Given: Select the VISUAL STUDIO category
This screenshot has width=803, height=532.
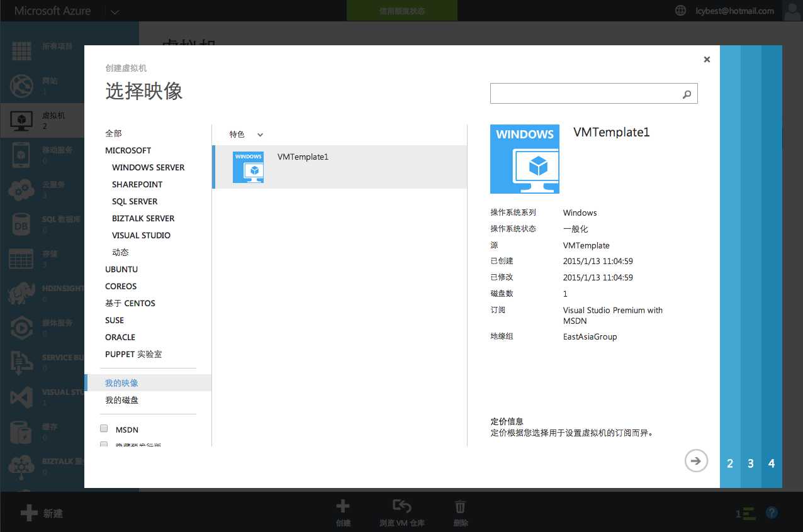Looking at the screenshot, I should [x=141, y=235].
